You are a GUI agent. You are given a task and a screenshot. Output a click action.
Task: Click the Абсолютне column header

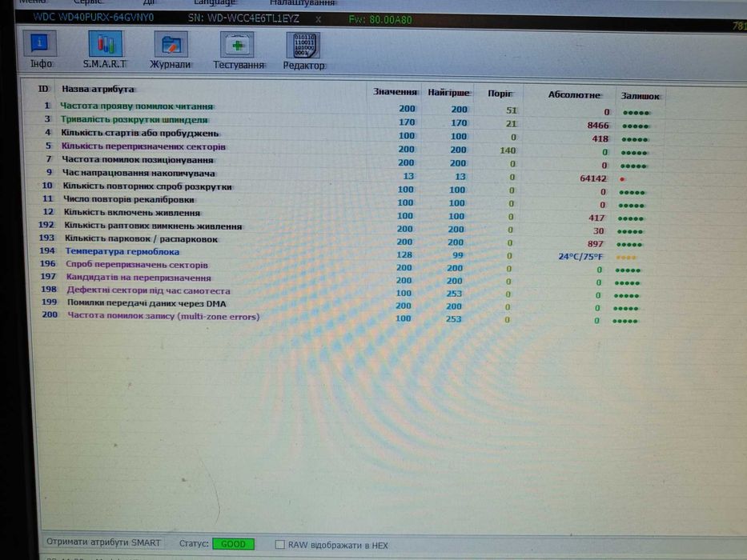[574, 94]
